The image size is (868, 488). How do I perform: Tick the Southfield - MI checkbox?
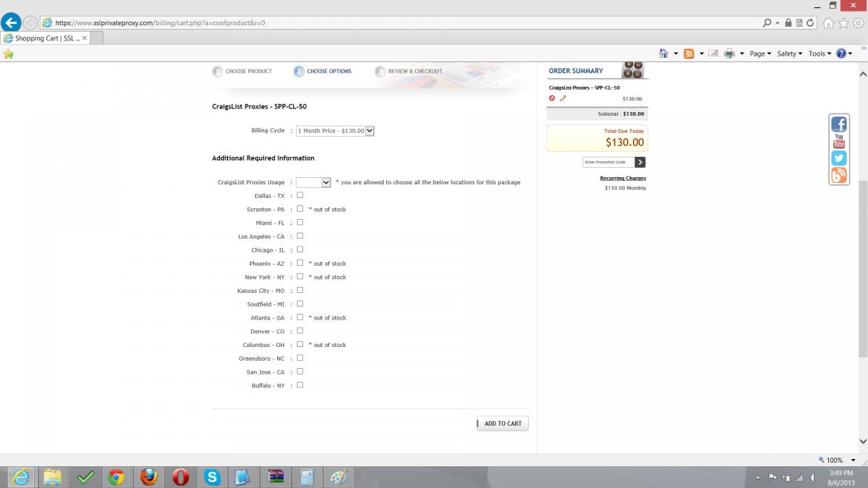click(300, 304)
